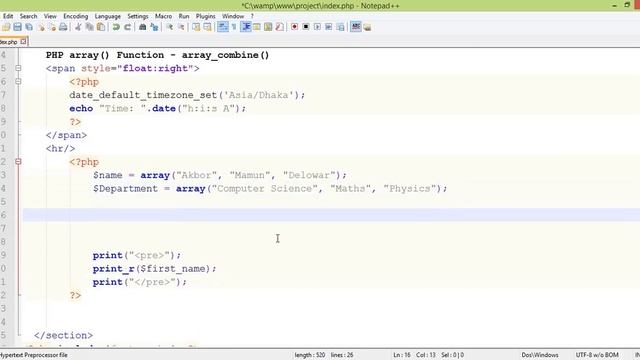Viewport: 640px width, 360px height.
Task: Click the $name = array("Akbor"...) line
Action: pyautogui.click(x=220, y=175)
